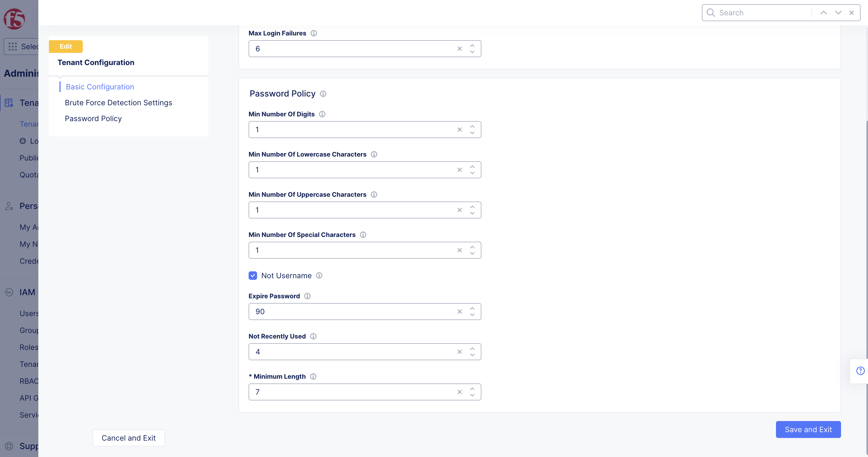
Task: Clear the Max Login Failures value with X
Action: point(459,49)
